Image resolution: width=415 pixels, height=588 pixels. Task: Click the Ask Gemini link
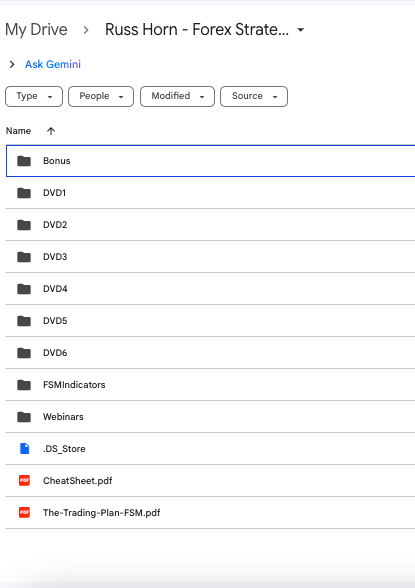53,64
